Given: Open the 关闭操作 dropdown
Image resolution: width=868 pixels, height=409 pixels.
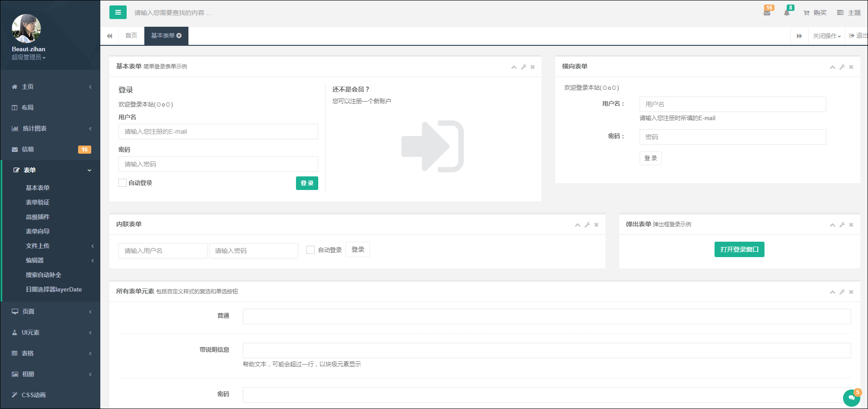Looking at the screenshot, I should [827, 36].
